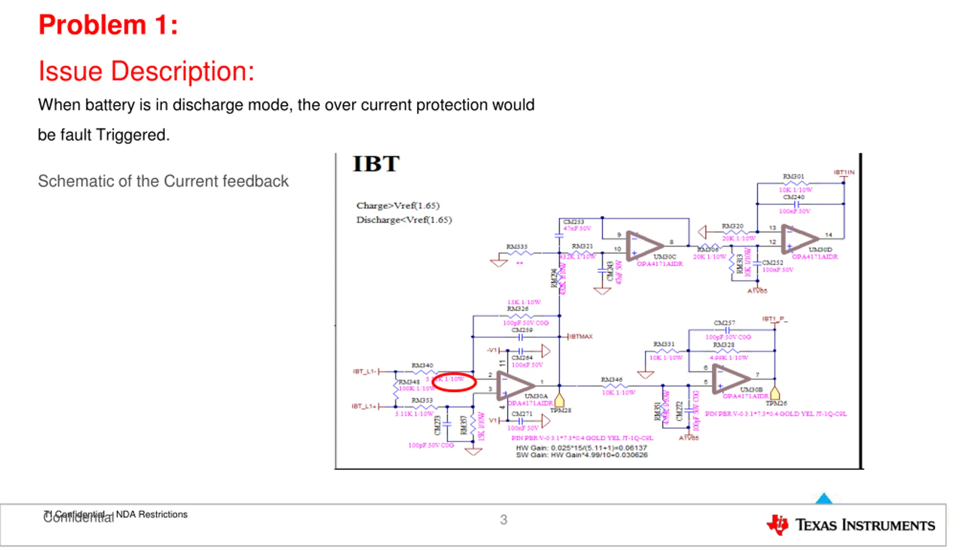
Task: Click the HW Gain formula text
Action: [x=581, y=448]
